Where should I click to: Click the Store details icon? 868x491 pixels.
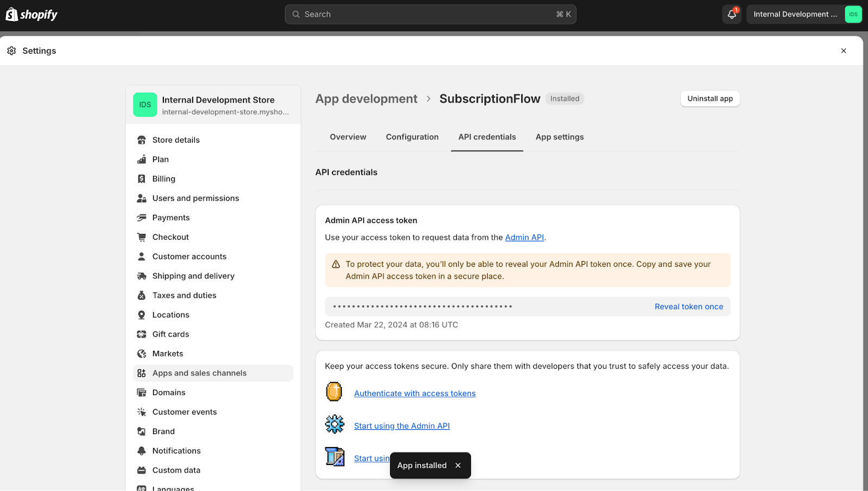pyautogui.click(x=142, y=140)
